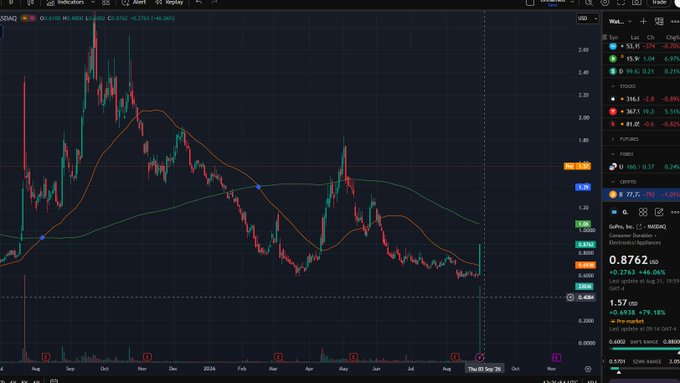The image size is (680, 383).
Task: Open the layout name dropdown
Action: coord(572,3)
